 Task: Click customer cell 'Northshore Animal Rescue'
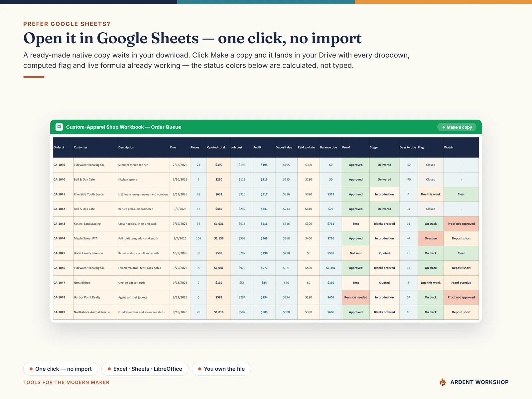pyautogui.click(x=95, y=312)
